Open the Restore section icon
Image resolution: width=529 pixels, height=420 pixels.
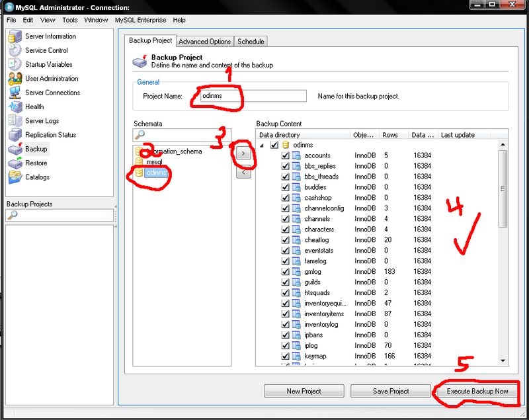[15, 163]
